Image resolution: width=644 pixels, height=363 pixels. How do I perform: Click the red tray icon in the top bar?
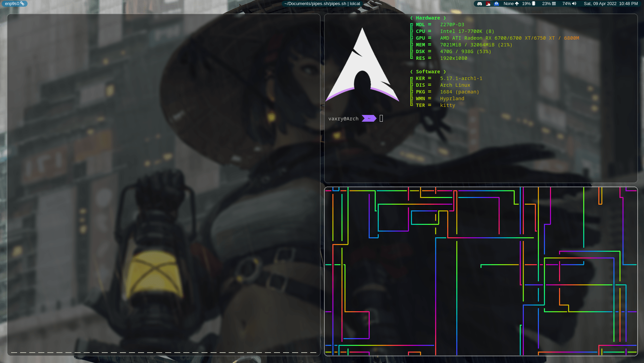pos(488,4)
